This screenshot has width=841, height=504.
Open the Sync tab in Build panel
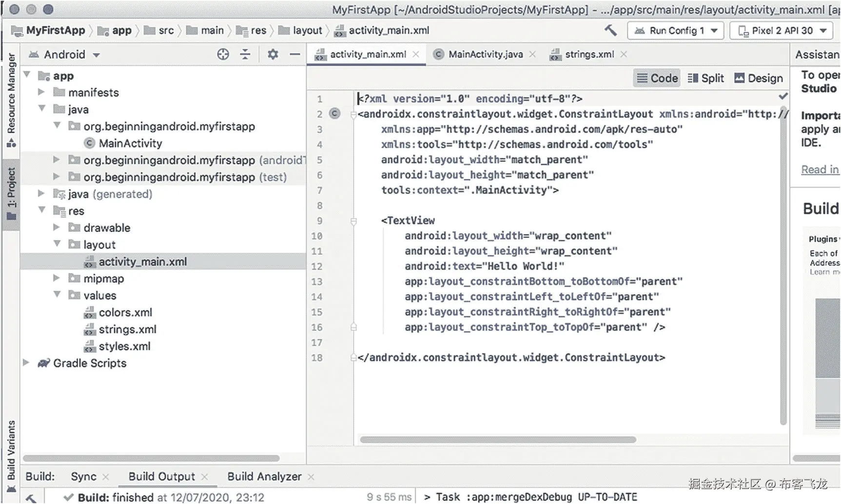83,477
